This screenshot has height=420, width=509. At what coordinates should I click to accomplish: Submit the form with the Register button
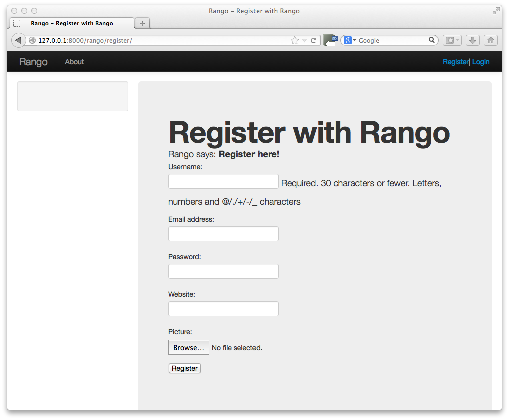[x=184, y=368]
